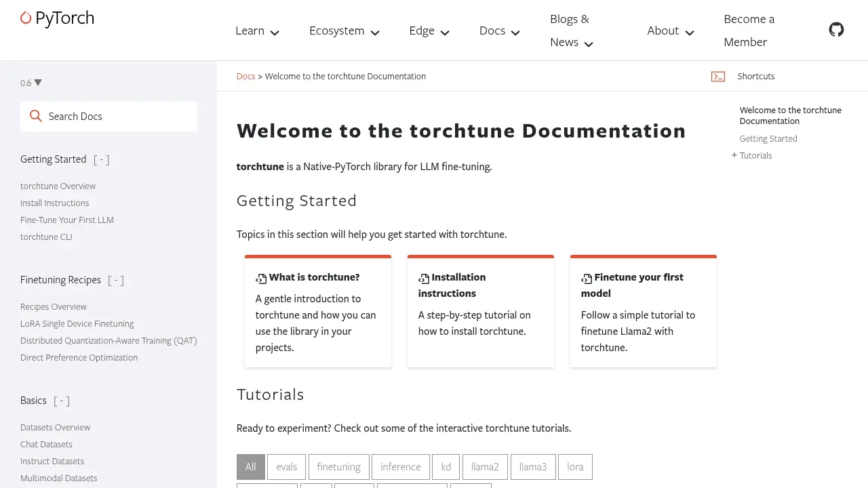
Task: Open torchtune CLI in sidebar
Action: pos(46,237)
